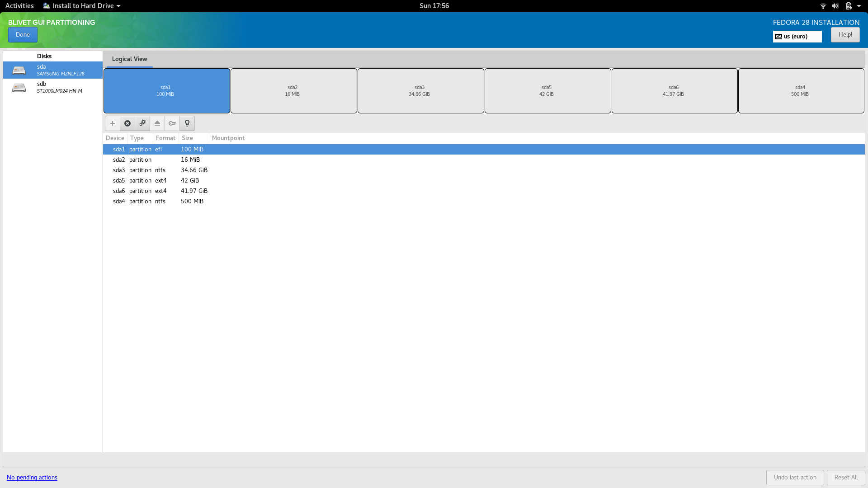The width and height of the screenshot is (868, 488).
Task: Select the sdb ST1000LM024 disk icon
Action: 19,87
